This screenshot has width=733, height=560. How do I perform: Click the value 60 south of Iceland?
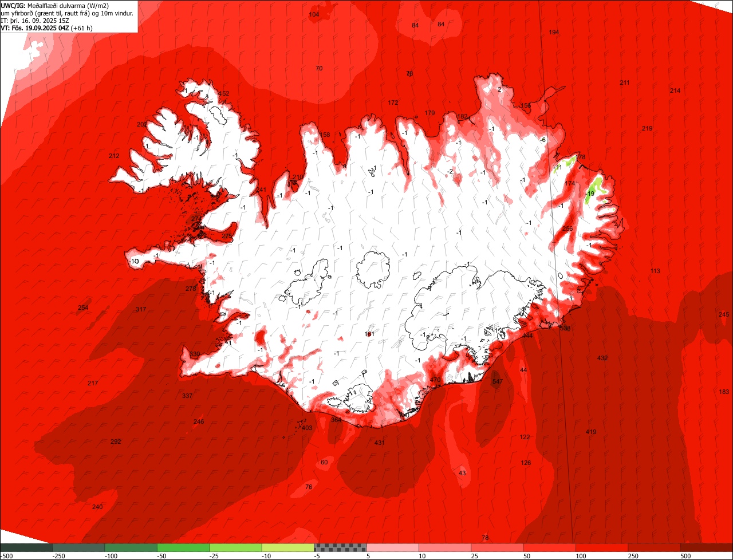coord(324,462)
